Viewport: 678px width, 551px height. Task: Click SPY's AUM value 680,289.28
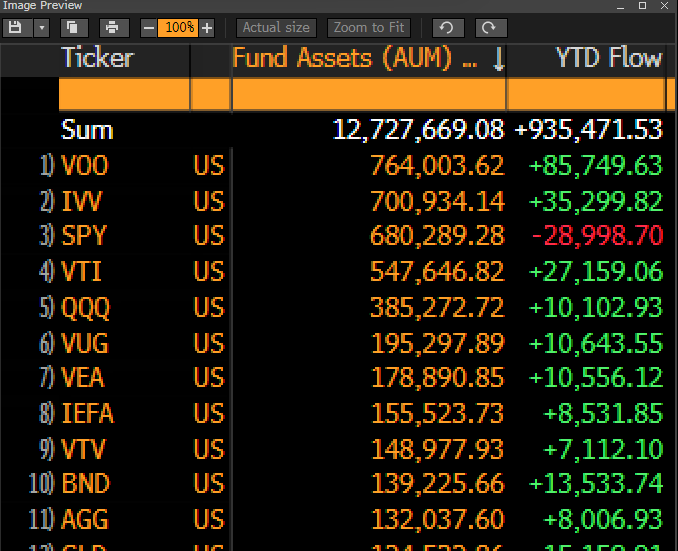click(437, 236)
